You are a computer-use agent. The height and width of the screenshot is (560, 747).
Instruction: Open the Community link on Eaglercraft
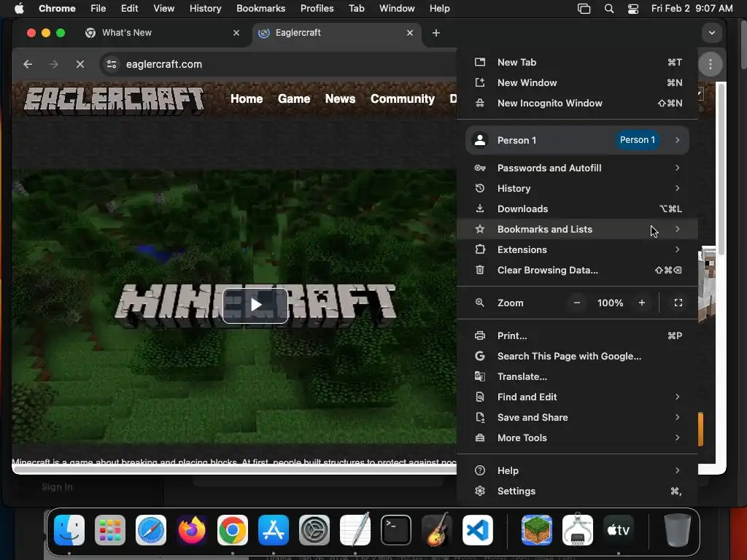(x=403, y=98)
